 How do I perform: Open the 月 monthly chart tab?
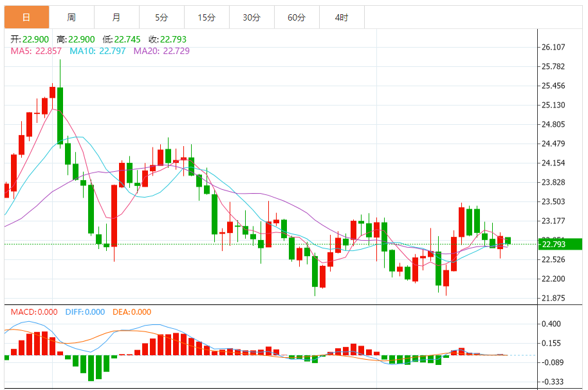(116, 17)
